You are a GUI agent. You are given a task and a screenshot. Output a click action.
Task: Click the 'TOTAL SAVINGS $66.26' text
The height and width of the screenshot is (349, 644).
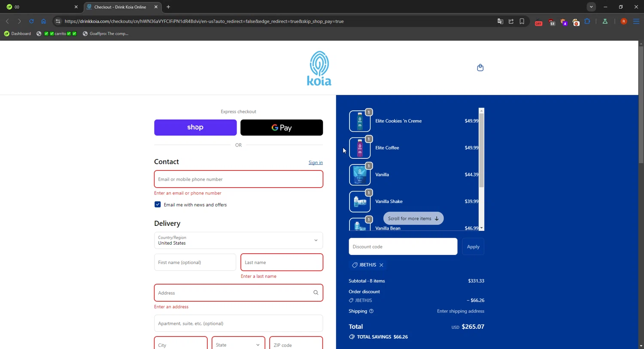tap(383, 337)
